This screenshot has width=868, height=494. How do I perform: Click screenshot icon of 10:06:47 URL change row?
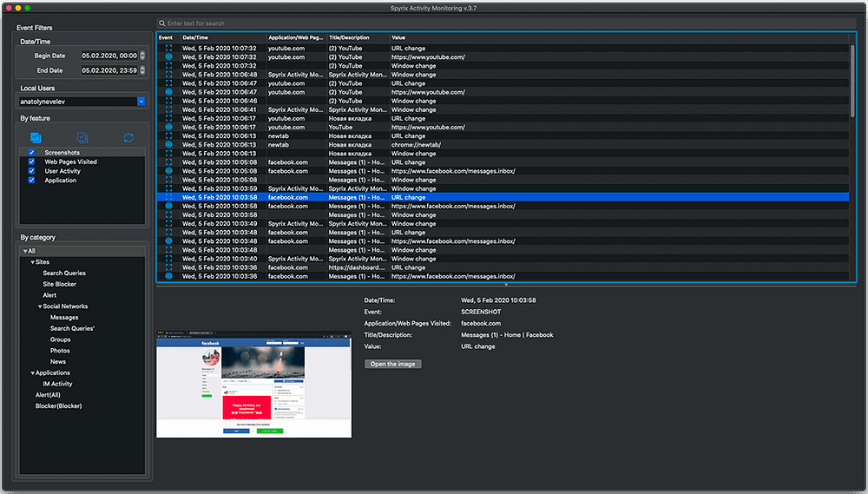(168, 83)
